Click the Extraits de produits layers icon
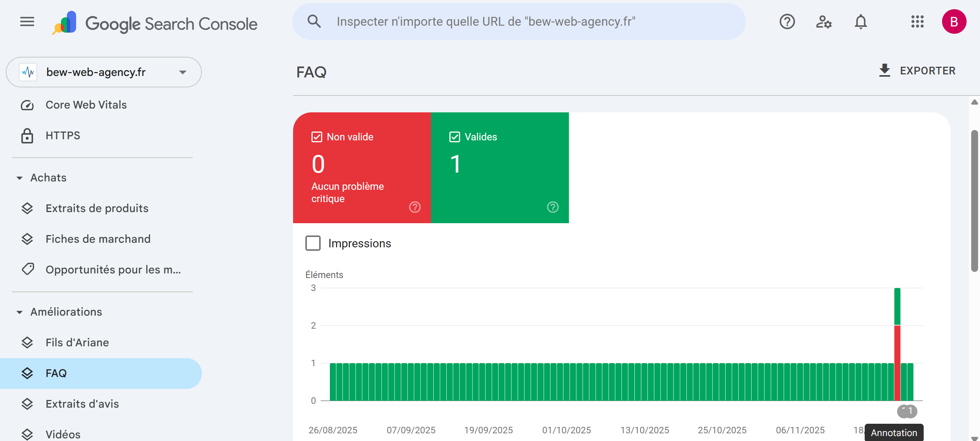 27,209
